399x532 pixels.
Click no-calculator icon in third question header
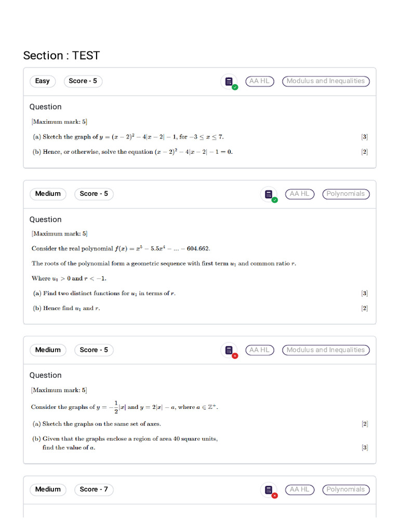click(229, 350)
